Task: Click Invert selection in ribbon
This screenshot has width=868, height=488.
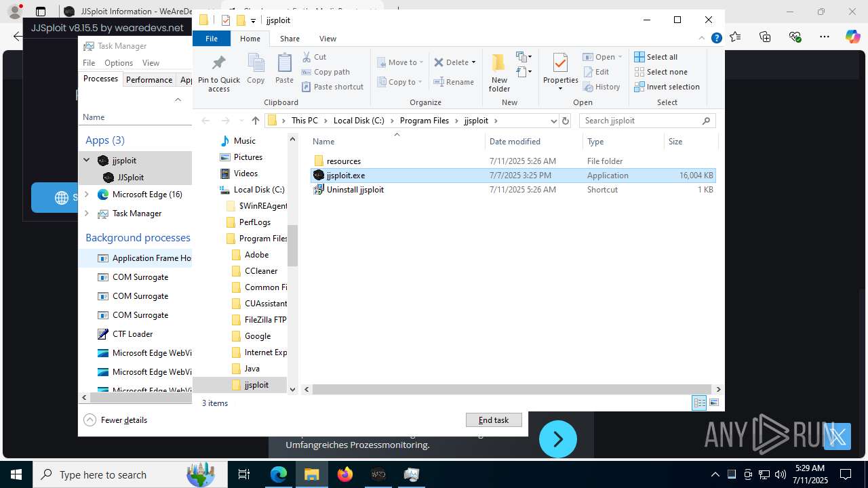Action: tap(667, 87)
